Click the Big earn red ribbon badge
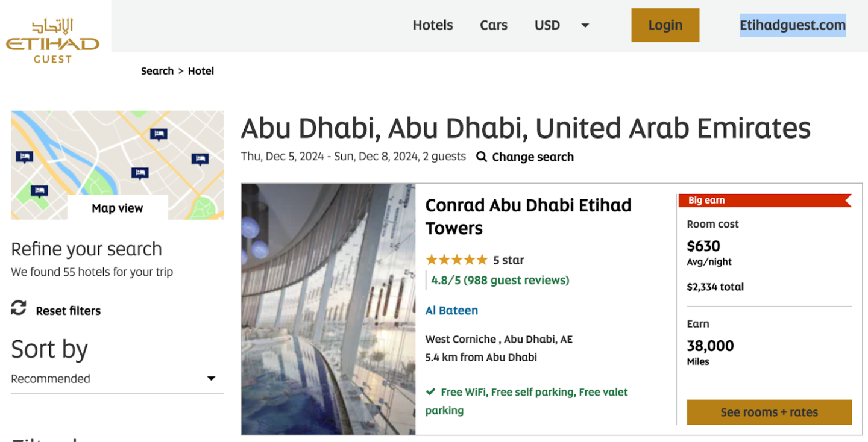The image size is (868, 442). point(764,201)
